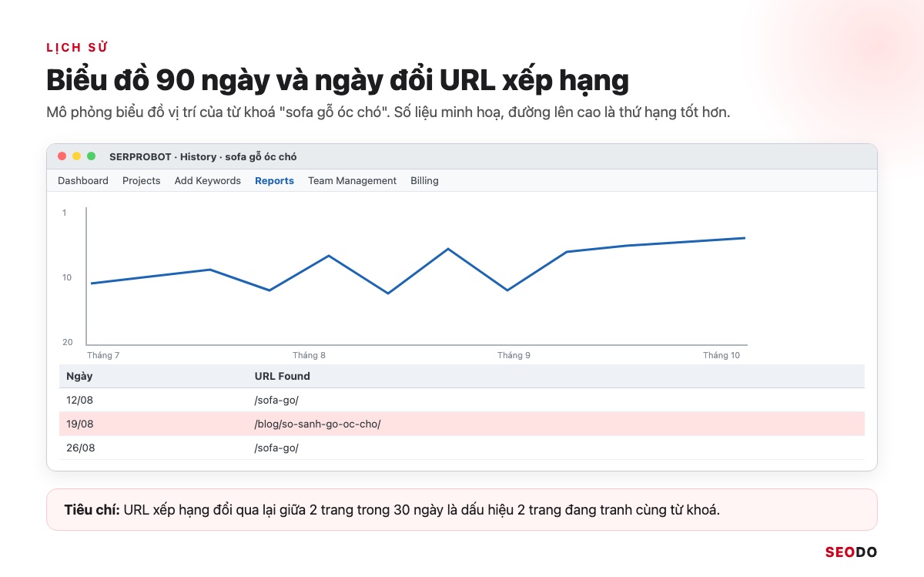
Task: Switch to the Billing tab
Action: tap(424, 180)
